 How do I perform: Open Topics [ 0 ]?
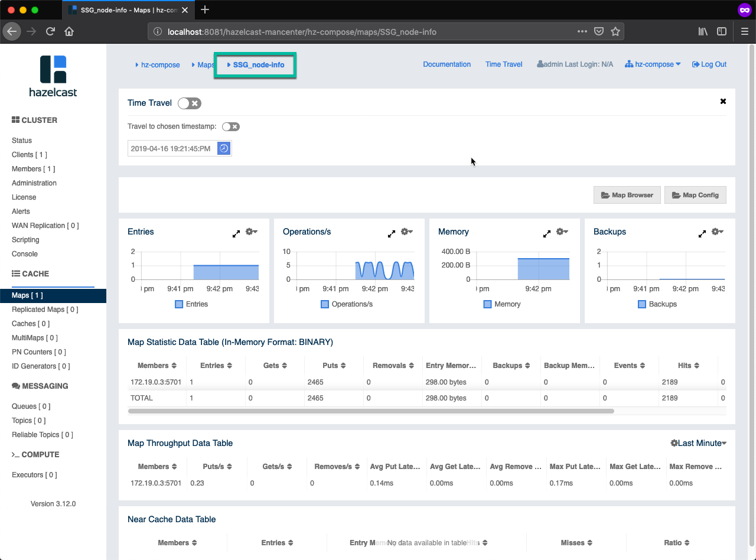[28, 421]
